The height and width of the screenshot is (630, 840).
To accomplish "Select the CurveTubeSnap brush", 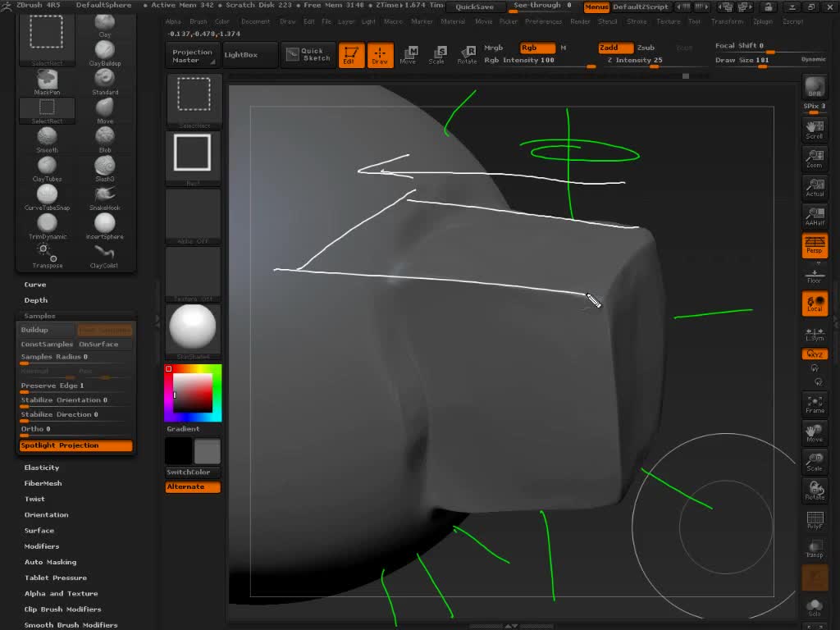I will (47, 199).
